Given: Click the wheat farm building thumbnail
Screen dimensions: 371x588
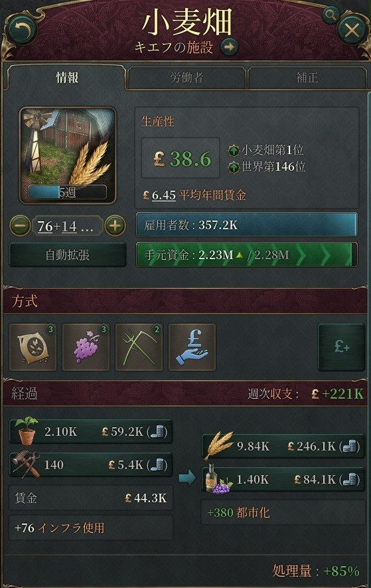Looking at the screenshot, I should coord(68,155).
